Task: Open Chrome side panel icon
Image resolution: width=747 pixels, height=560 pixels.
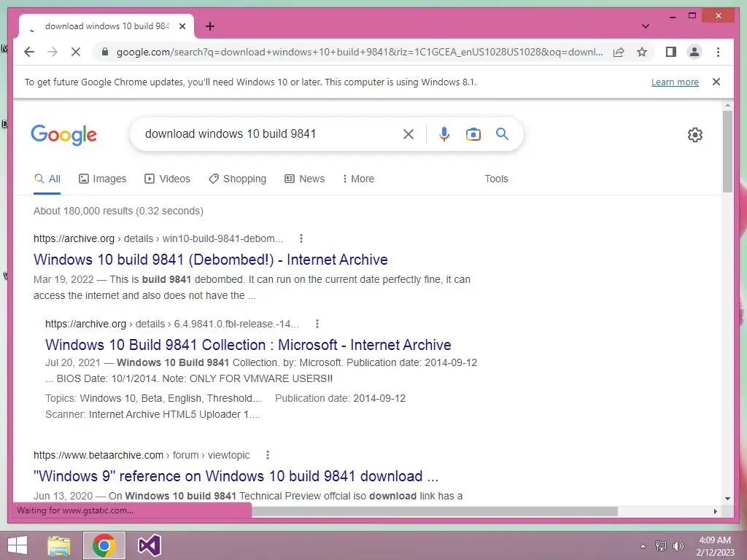Action: (671, 52)
